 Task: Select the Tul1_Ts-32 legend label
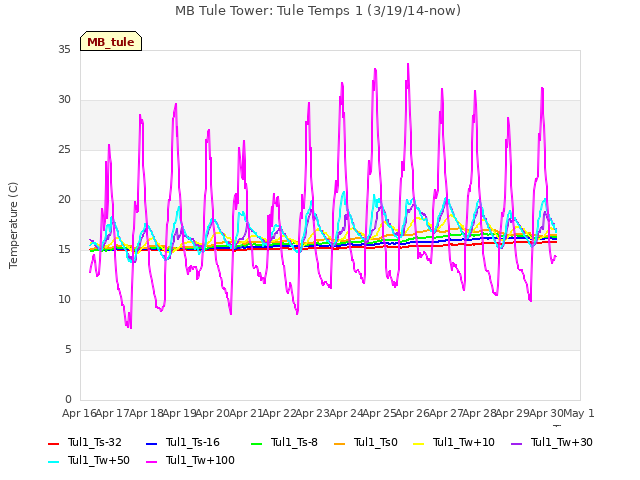95,442
